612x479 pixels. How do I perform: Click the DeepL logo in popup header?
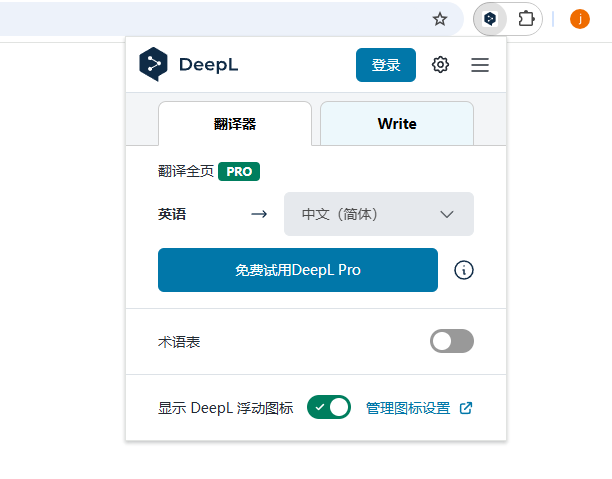point(189,64)
